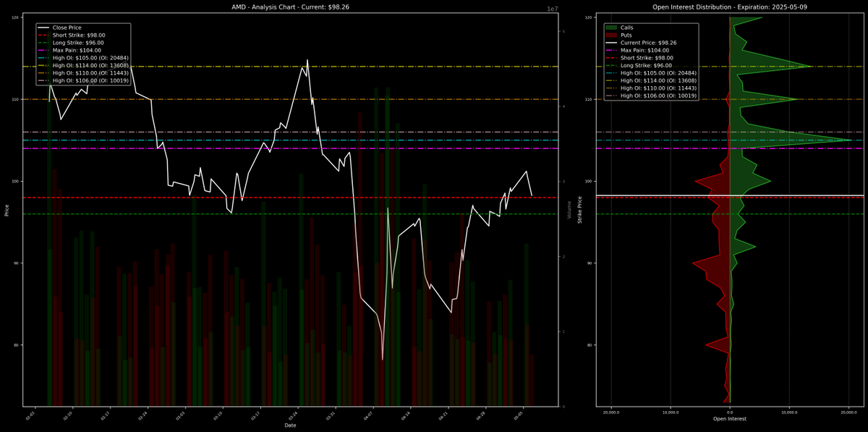Select 'Short Strike: $98.00' in the AMD chart legend
The width and height of the screenshot is (868, 432).
click(x=79, y=35)
